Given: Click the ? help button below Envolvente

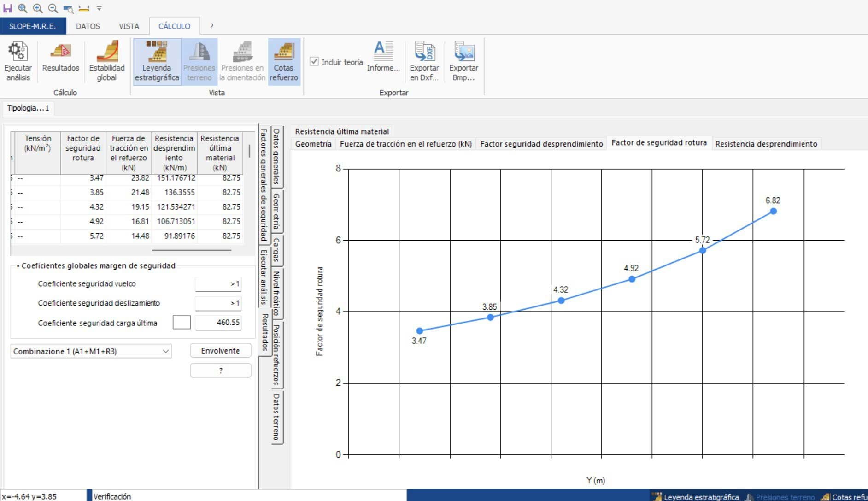Looking at the screenshot, I should pos(220,371).
